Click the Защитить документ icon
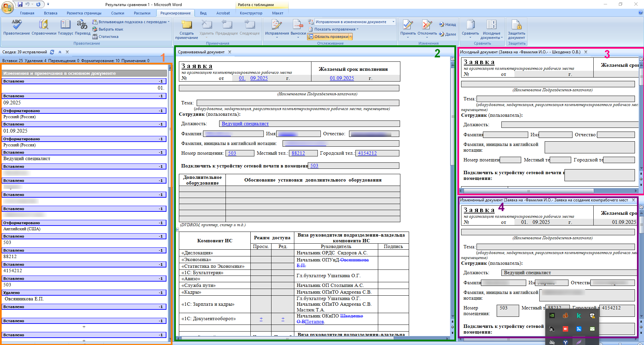The height and width of the screenshot is (345, 644). (x=516, y=25)
